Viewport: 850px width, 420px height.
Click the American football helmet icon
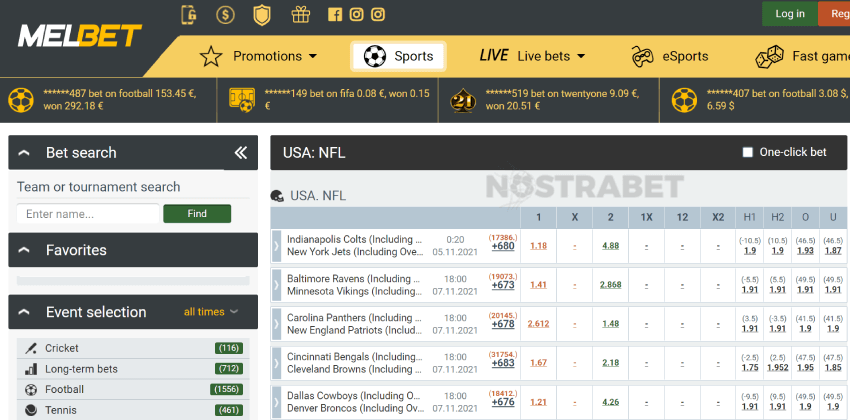coord(278,196)
